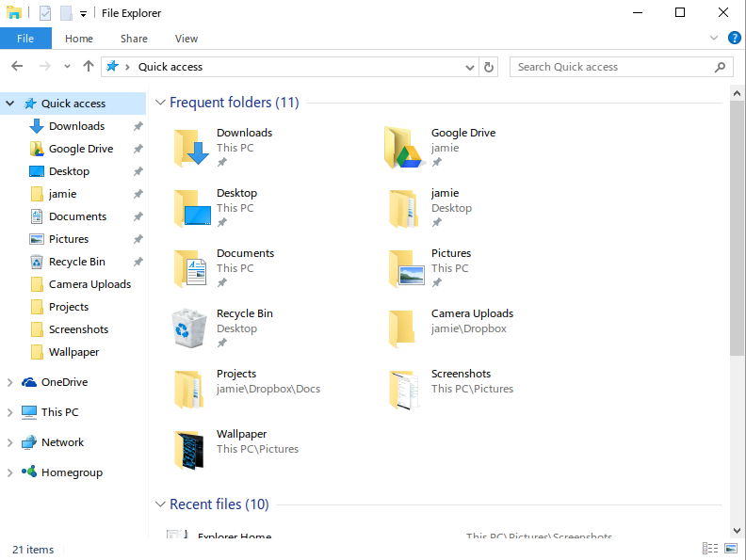Select Wallpaper in the navigation pane

73,352
